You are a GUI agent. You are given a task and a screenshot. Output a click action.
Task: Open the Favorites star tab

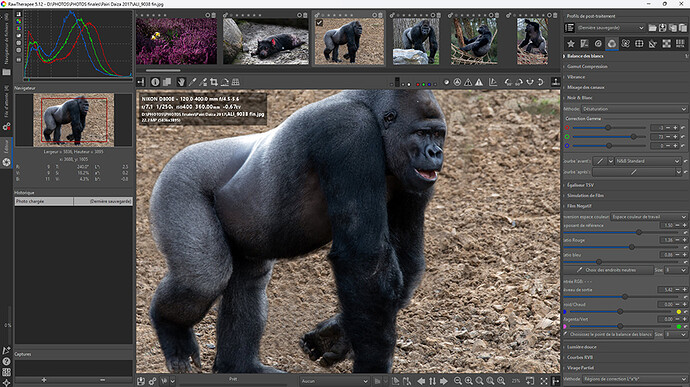[571, 44]
